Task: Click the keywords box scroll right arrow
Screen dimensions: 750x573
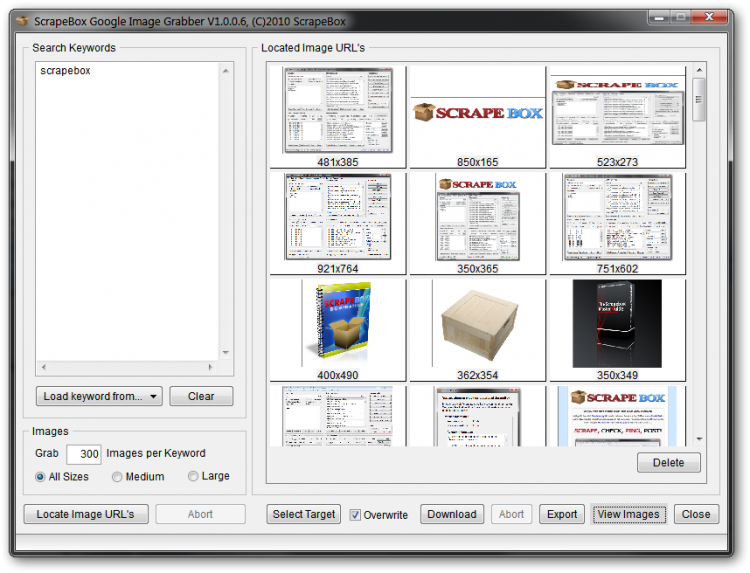Action: point(210,367)
